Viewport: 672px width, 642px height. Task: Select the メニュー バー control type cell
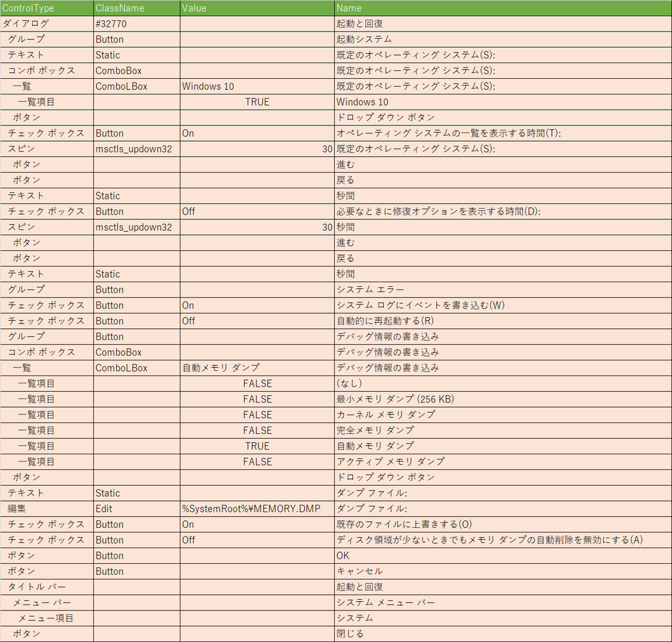pyautogui.click(x=47, y=603)
